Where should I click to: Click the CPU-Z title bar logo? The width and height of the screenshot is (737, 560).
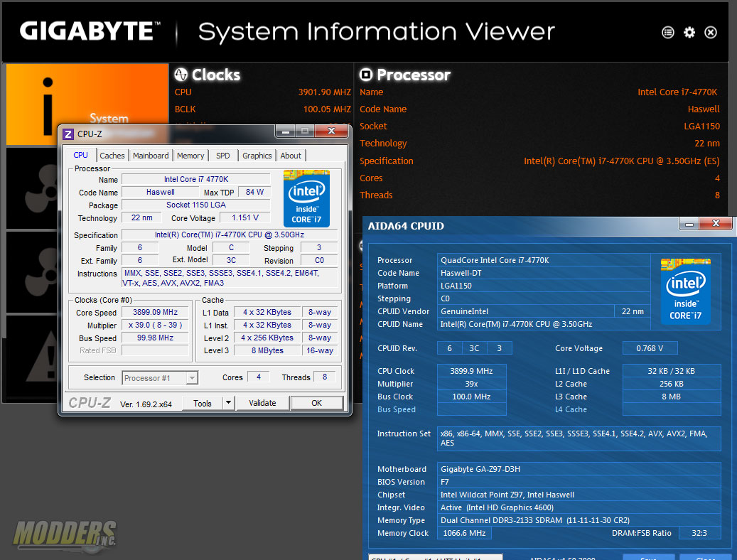click(x=68, y=134)
